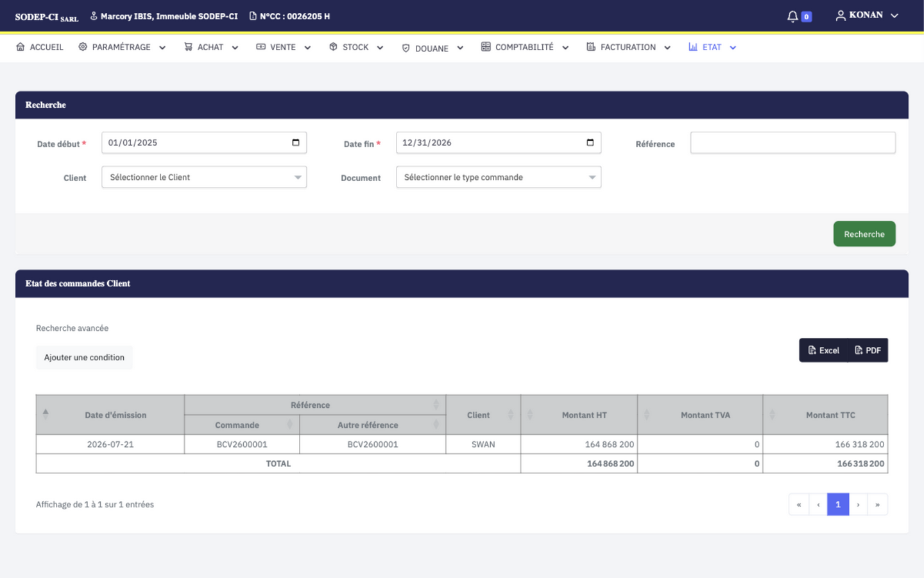Image resolution: width=924 pixels, height=578 pixels.
Task: Export the table to PDF
Action: point(868,350)
